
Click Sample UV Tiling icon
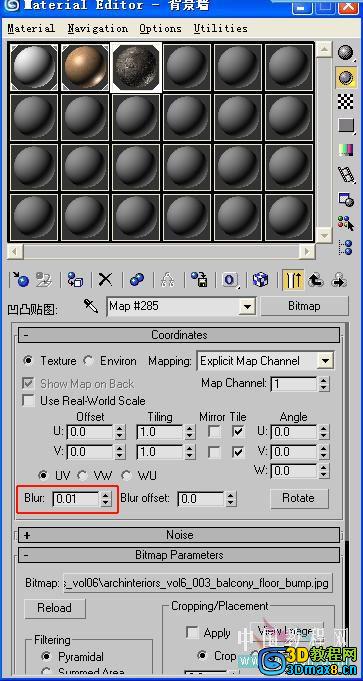[346, 126]
